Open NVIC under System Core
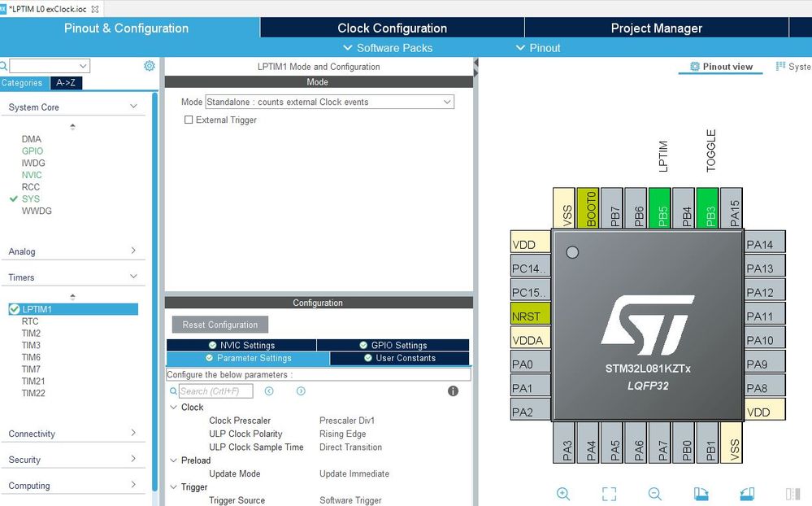Screen dimensions: 812x506 (x=32, y=175)
